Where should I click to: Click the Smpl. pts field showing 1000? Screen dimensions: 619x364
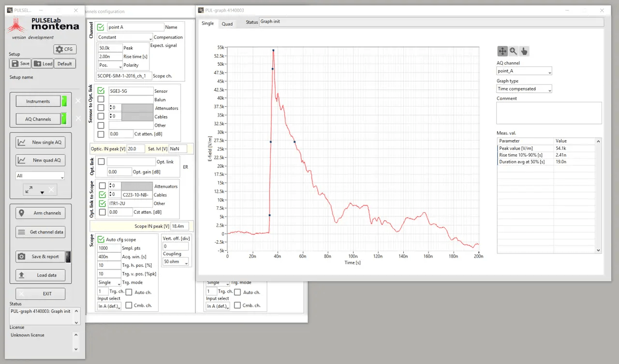[x=109, y=248]
